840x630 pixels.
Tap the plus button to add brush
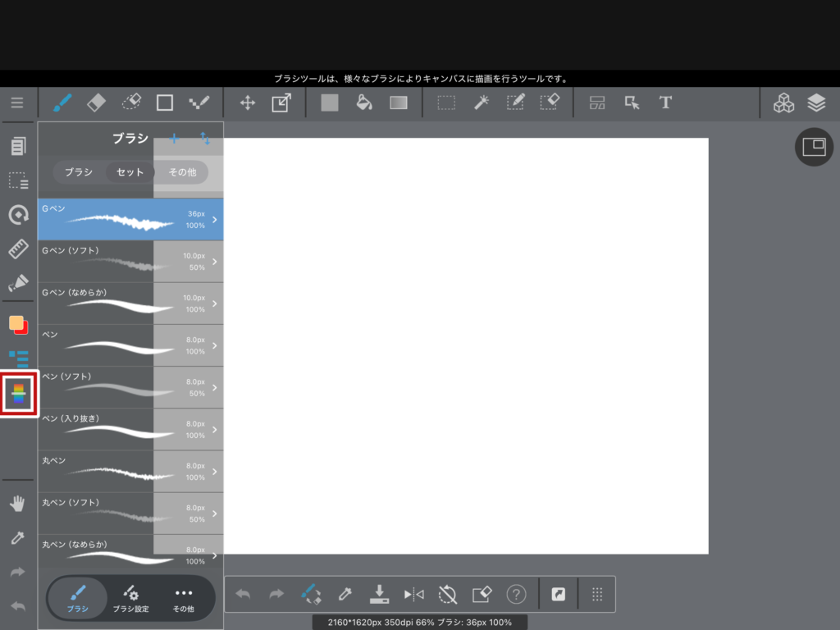point(174,138)
